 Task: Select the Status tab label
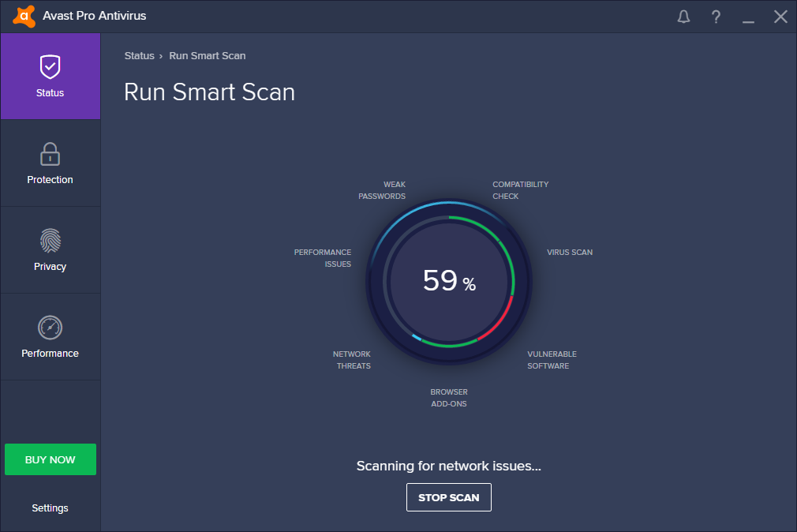coord(50,93)
